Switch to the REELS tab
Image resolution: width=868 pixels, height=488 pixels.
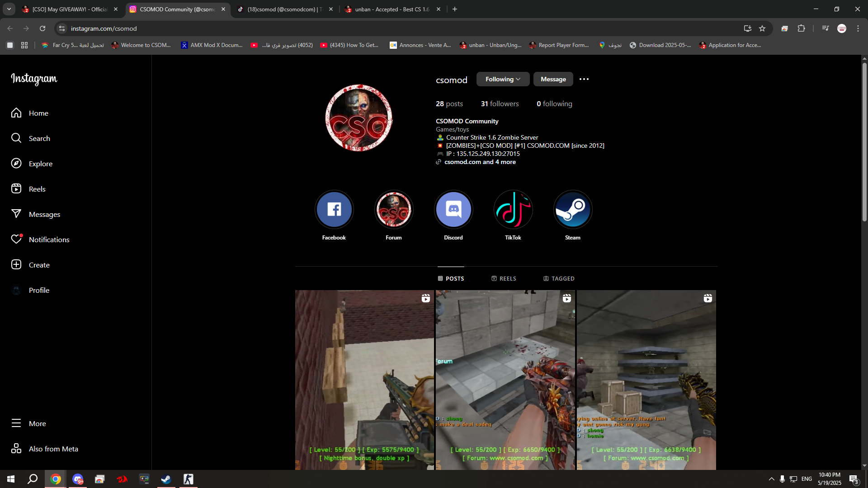tap(504, 279)
